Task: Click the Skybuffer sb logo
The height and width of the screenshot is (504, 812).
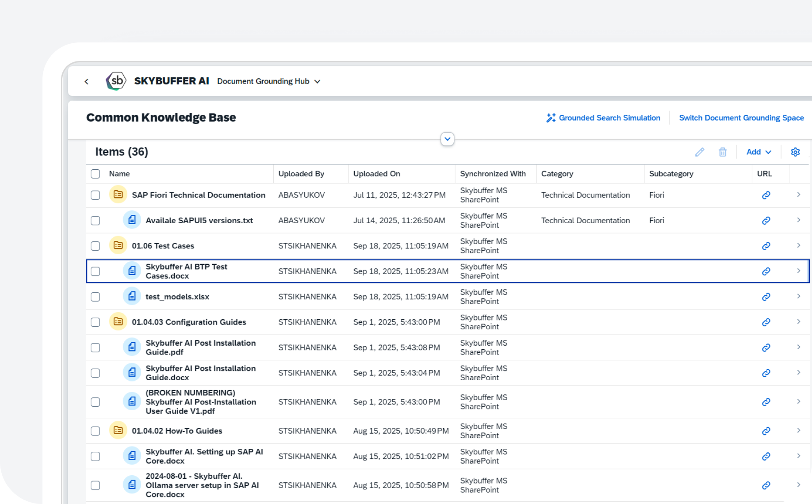Action: (x=116, y=81)
